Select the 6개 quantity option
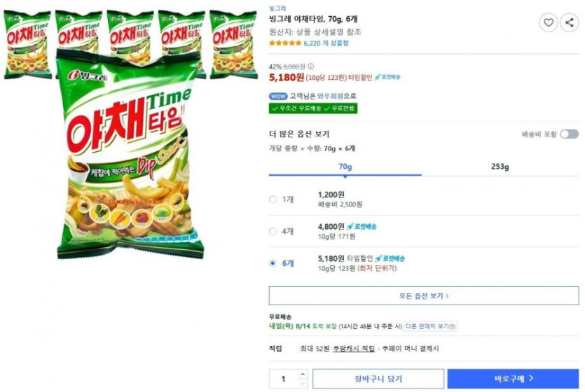 coord(273,263)
